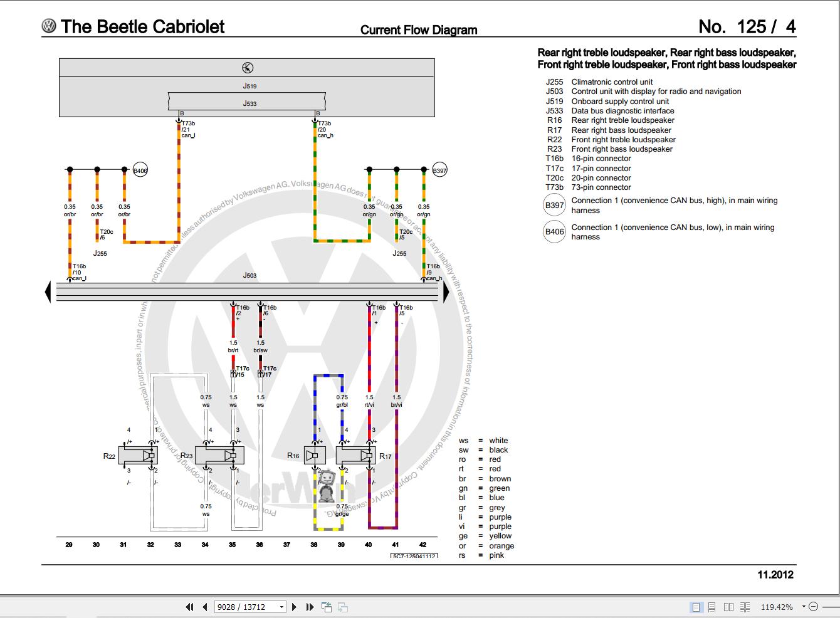The height and width of the screenshot is (618, 840).
Task: Click the B406 connection circle in diagram
Action: point(140,170)
